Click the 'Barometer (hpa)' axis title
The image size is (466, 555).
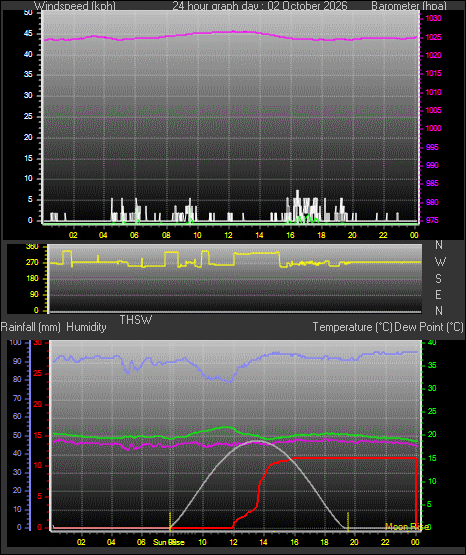pos(409,6)
